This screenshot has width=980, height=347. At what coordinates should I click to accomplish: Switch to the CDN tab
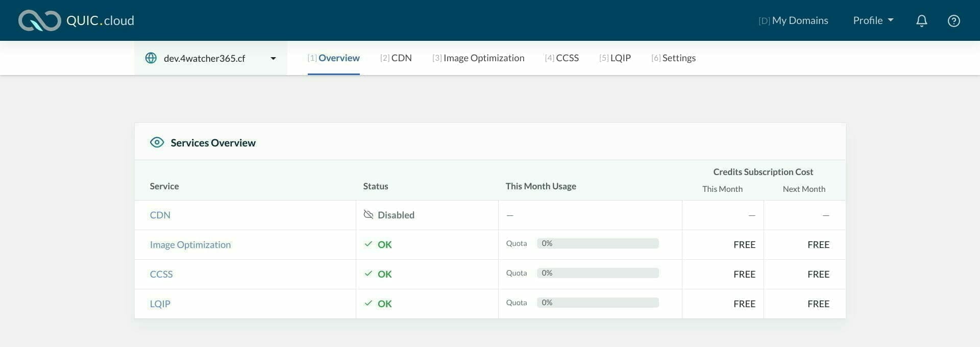click(x=396, y=58)
